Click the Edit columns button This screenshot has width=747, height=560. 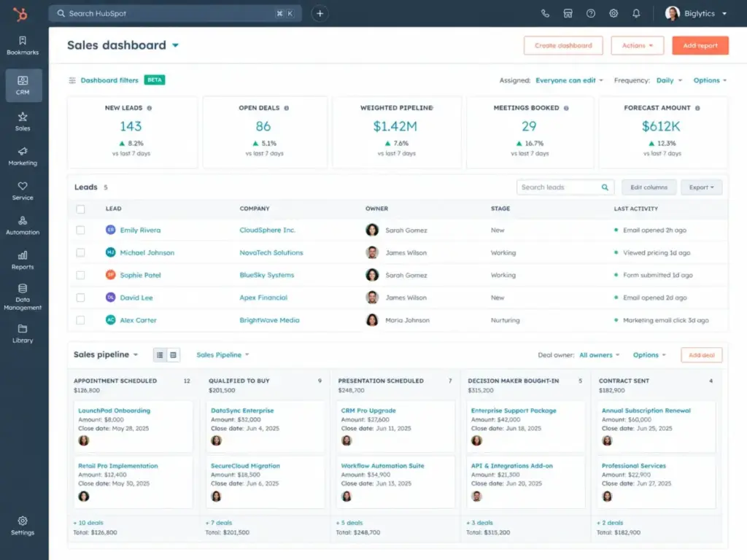[649, 187]
